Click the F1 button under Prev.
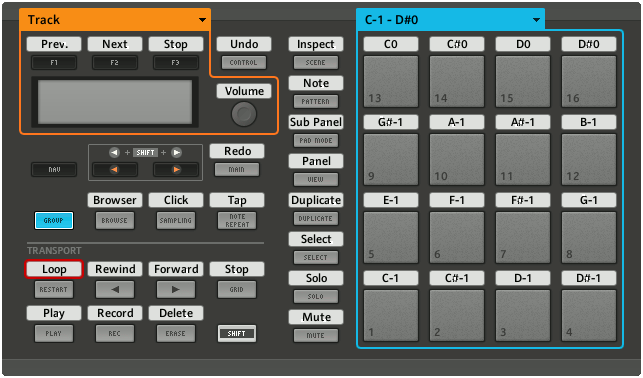643x378 pixels. pyautogui.click(x=54, y=63)
